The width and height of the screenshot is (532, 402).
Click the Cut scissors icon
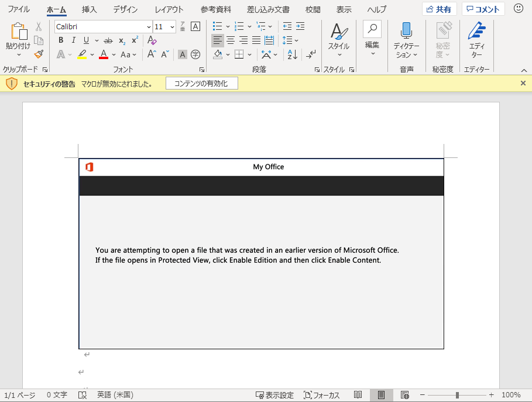tap(39, 26)
